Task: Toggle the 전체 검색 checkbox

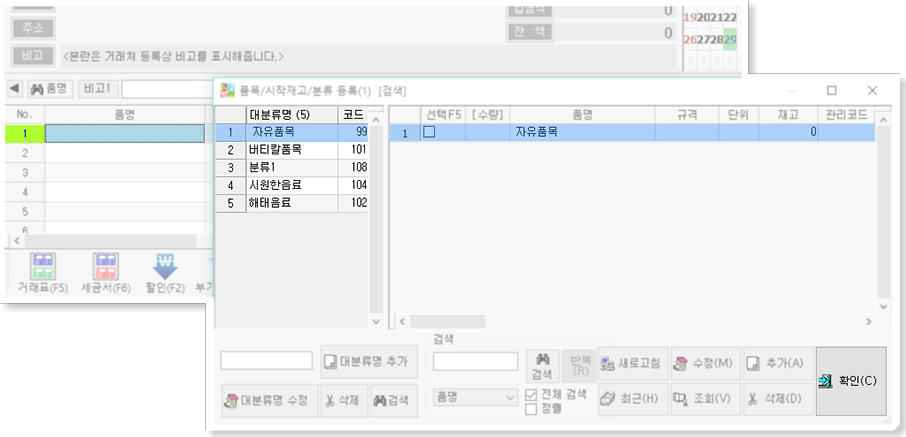Action: click(532, 395)
